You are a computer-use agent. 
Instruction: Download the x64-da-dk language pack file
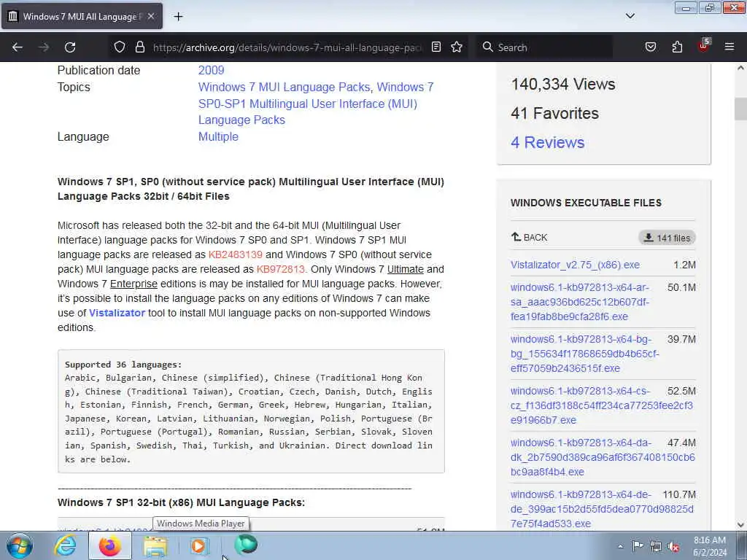pos(603,458)
